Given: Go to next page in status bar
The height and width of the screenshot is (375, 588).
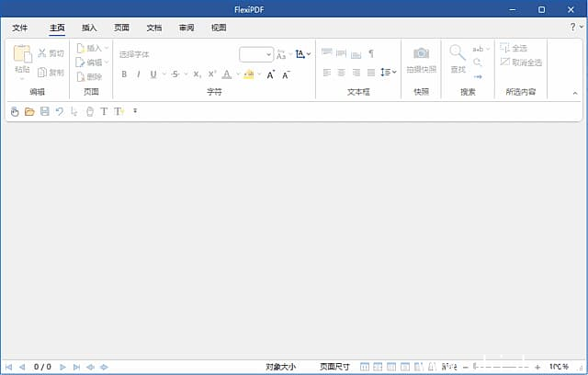Looking at the screenshot, I should pos(63,367).
